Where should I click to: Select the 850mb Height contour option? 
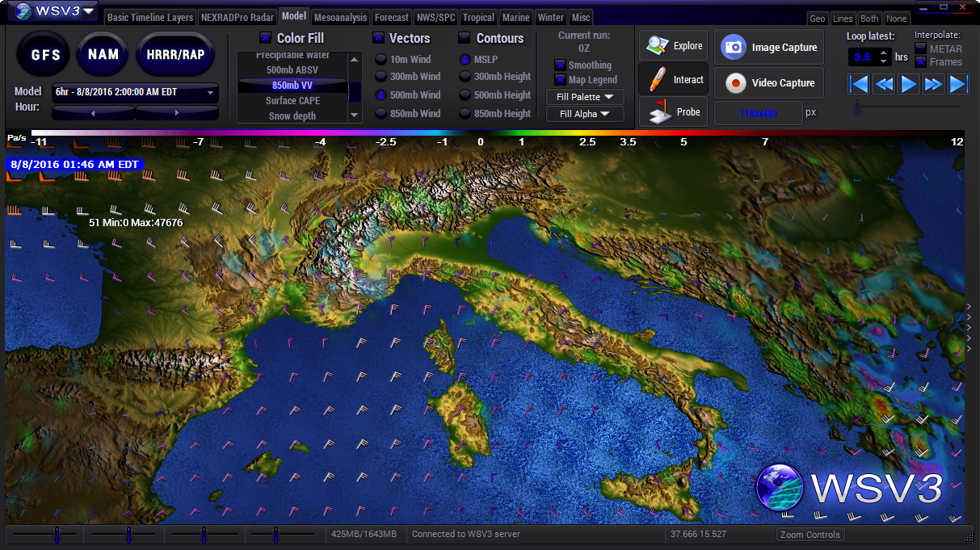(x=465, y=114)
